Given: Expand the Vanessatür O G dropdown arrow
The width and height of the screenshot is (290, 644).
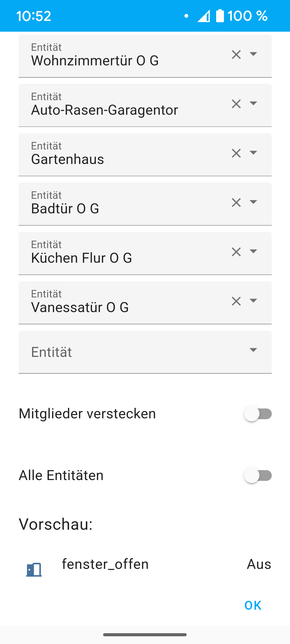Looking at the screenshot, I should (253, 301).
